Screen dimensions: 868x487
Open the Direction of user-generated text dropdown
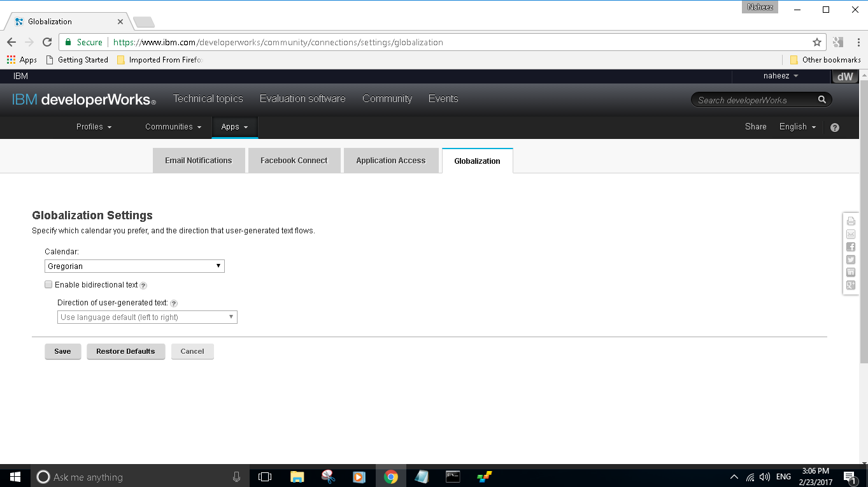click(147, 317)
